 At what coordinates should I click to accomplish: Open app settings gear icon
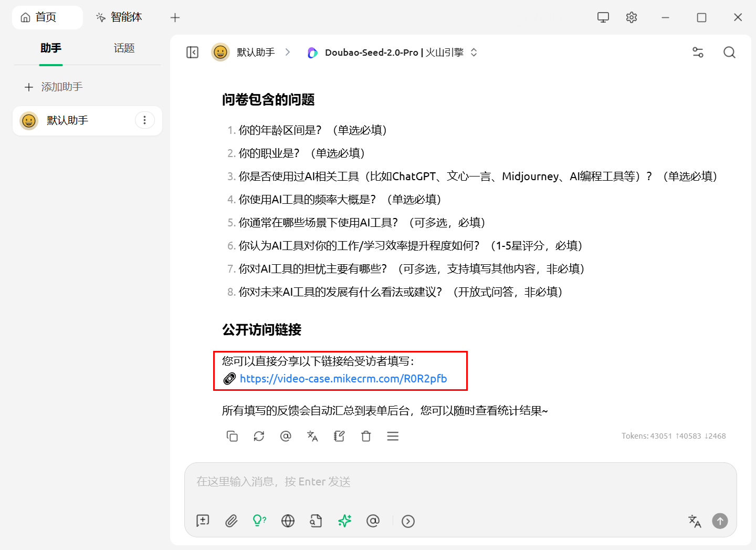632,17
